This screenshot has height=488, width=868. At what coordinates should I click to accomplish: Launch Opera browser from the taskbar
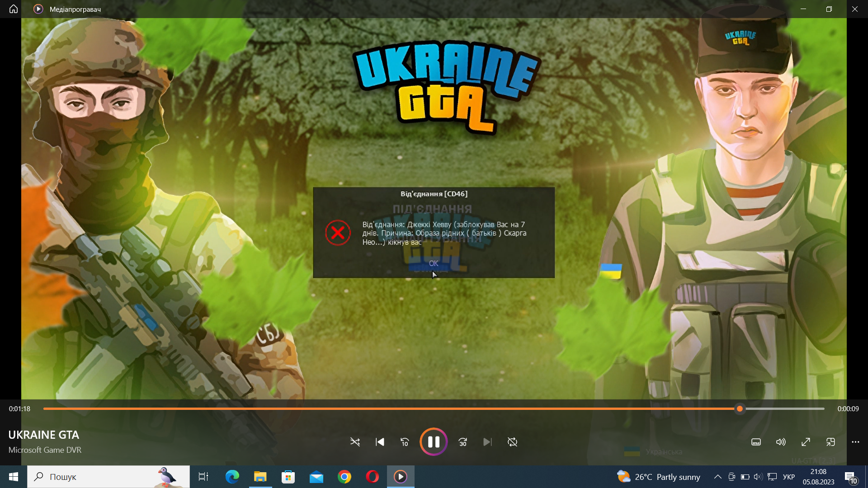pos(373,477)
